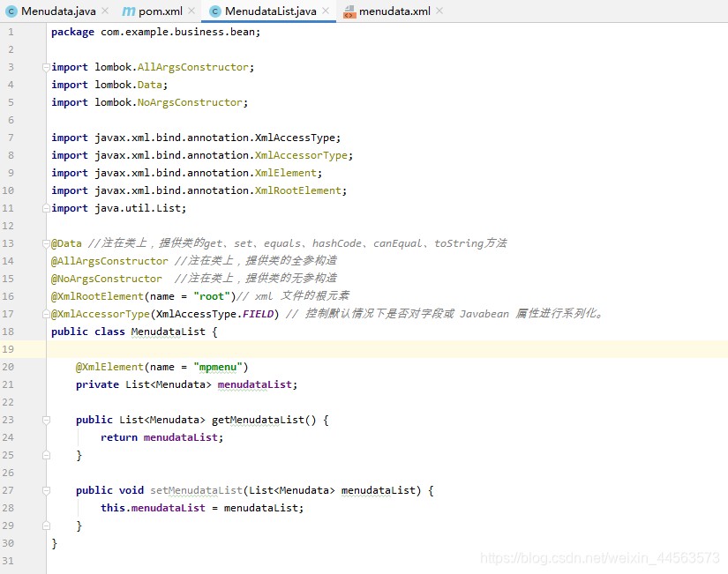Image resolution: width=728 pixels, height=574 pixels.
Task: Click Data in the lombok.Data import
Action: click(x=149, y=85)
